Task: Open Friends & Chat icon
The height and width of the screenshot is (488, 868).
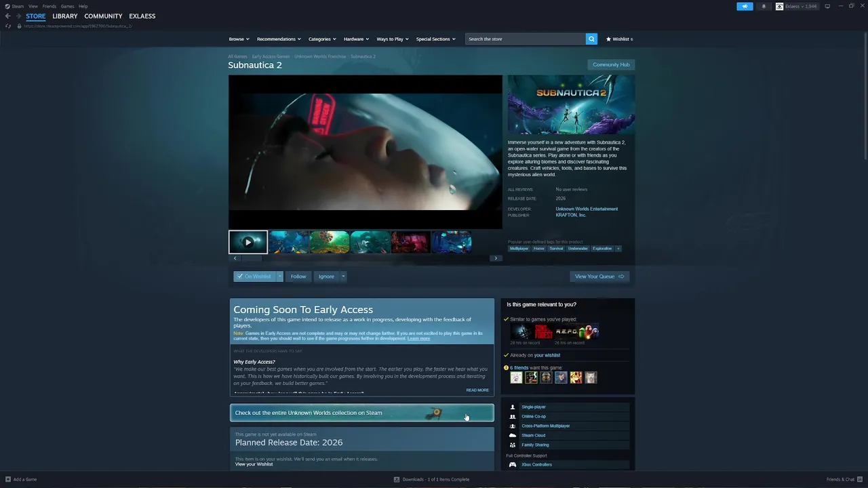Action: pos(860,479)
